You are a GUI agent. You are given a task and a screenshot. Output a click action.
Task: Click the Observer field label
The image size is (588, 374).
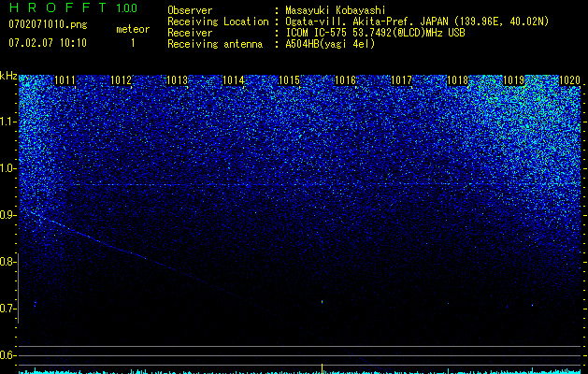pyautogui.click(x=190, y=11)
